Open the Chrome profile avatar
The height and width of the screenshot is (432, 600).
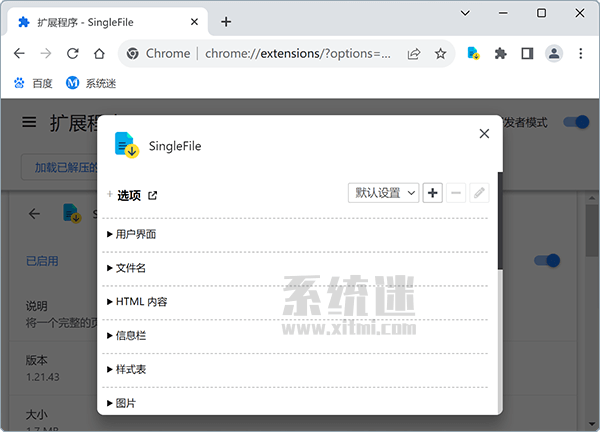(554, 54)
